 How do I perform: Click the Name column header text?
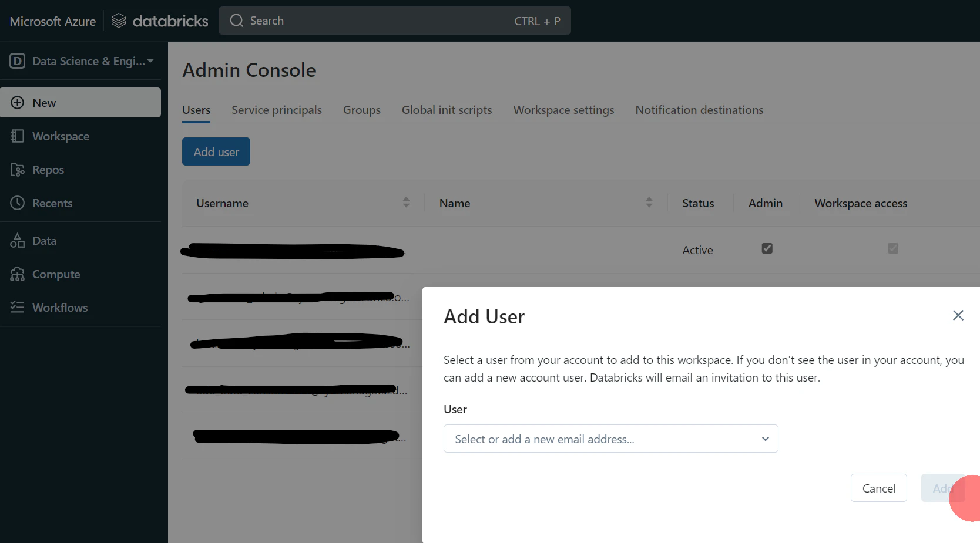click(455, 203)
